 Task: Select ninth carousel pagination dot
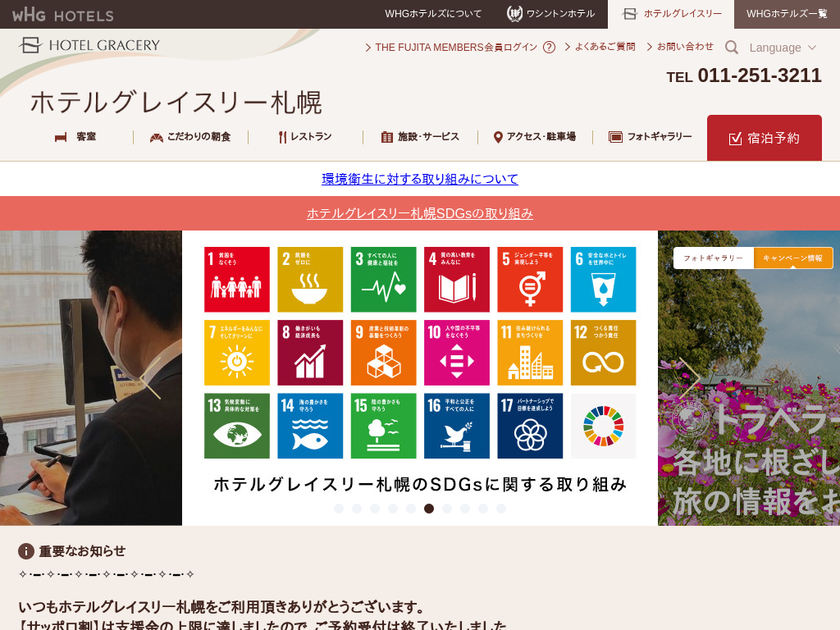483,509
